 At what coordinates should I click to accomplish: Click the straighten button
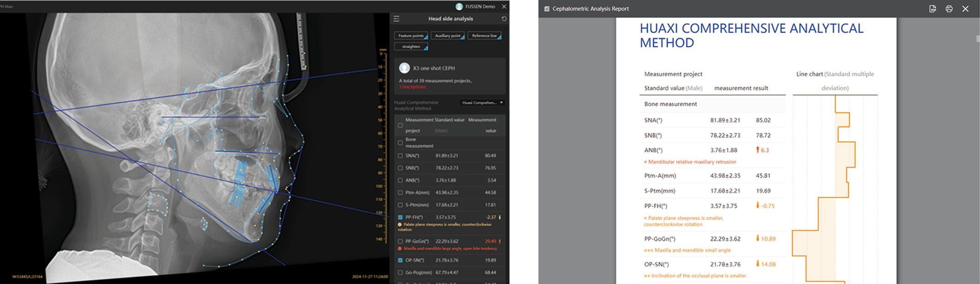(411, 47)
